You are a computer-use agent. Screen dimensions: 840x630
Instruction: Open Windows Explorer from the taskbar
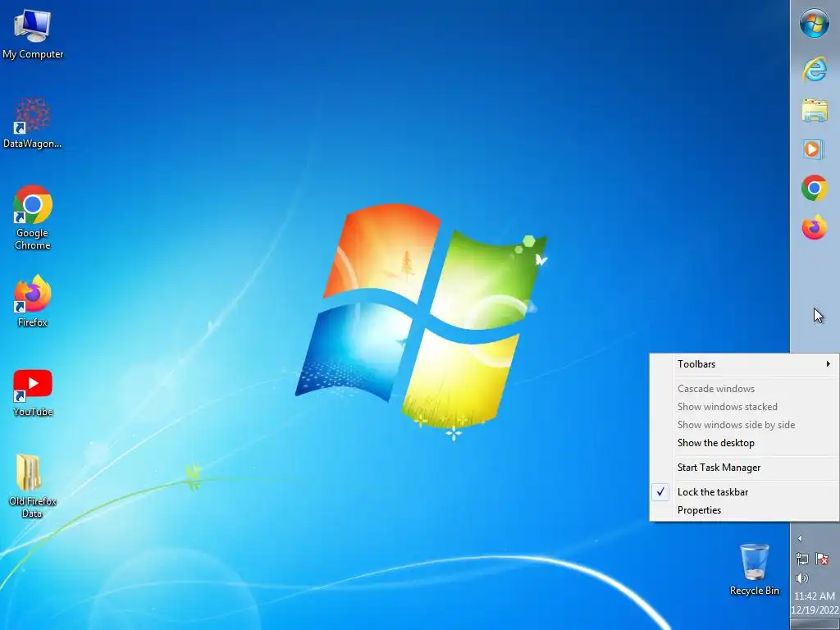click(x=815, y=111)
